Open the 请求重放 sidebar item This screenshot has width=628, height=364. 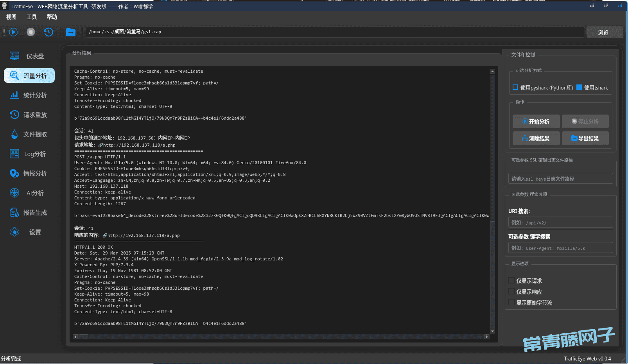pyautogui.click(x=29, y=115)
